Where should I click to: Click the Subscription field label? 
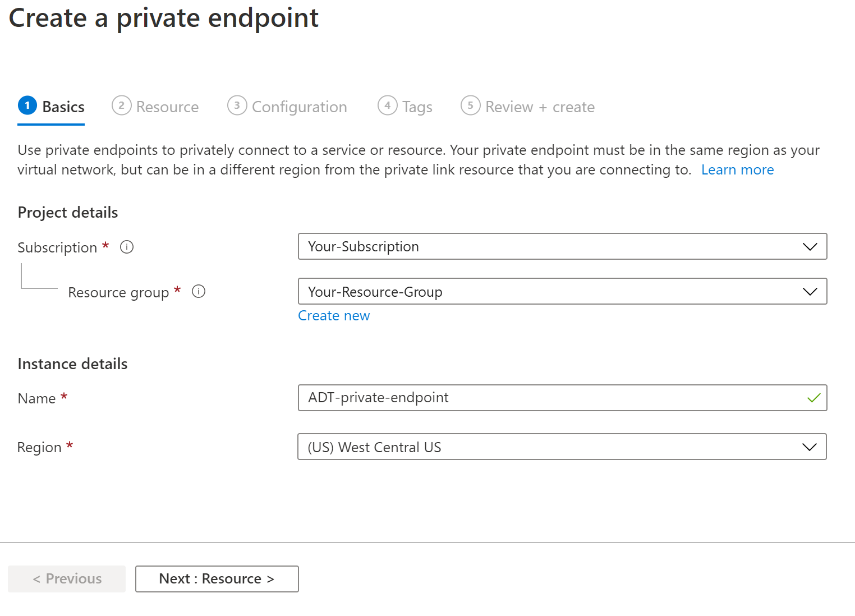pyautogui.click(x=57, y=247)
